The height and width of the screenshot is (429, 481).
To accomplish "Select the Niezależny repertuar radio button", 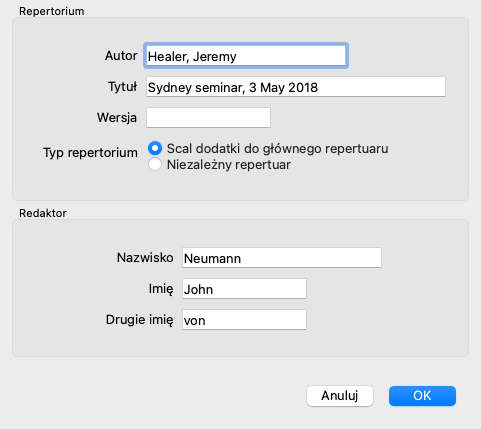I will point(155,164).
